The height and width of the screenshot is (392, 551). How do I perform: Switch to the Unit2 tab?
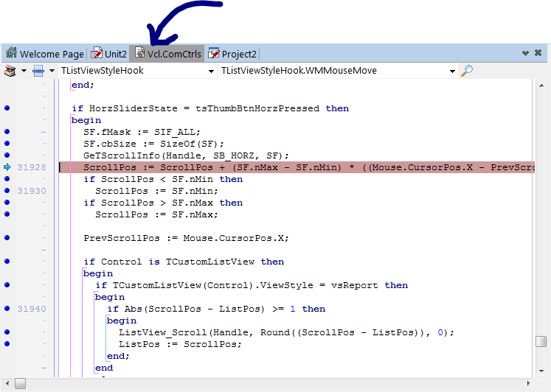coord(108,54)
